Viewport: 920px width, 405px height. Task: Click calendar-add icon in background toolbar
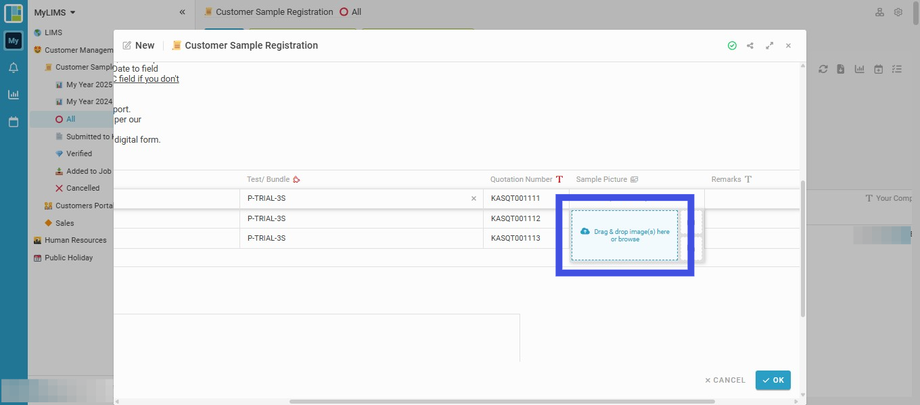tap(878, 69)
